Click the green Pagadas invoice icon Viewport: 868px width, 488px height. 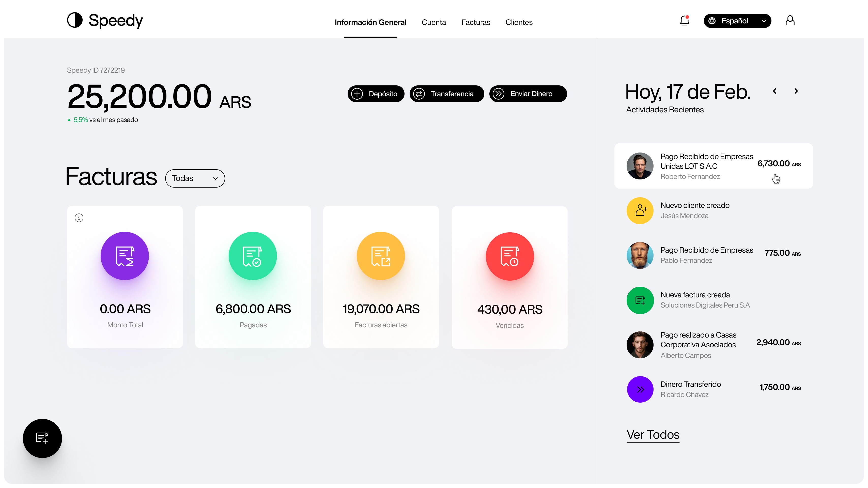click(x=253, y=256)
